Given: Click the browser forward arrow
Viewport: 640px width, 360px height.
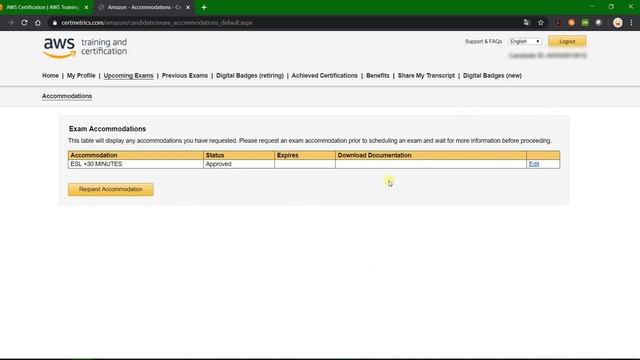Looking at the screenshot, I should pyautogui.click(x=11, y=22).
